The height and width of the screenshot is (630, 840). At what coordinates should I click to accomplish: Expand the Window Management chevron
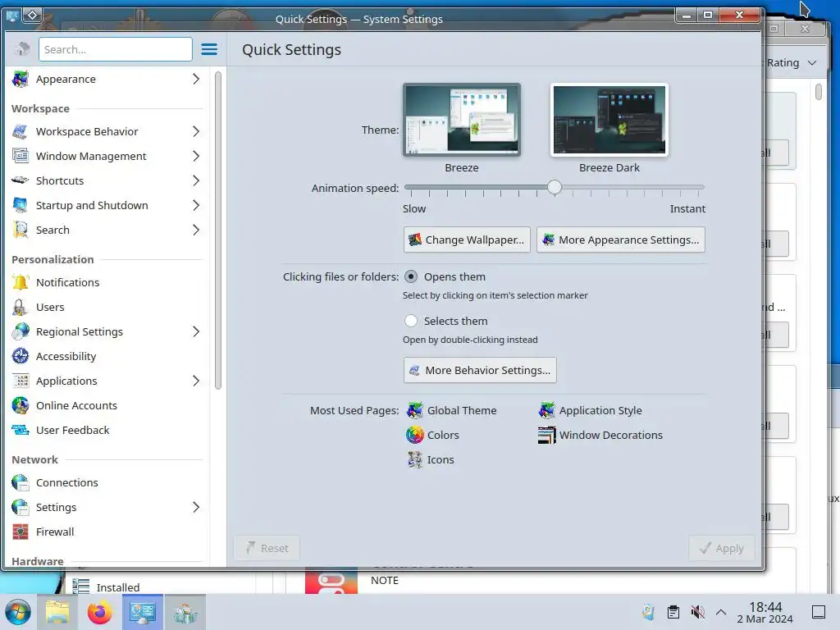coord(196,156)
